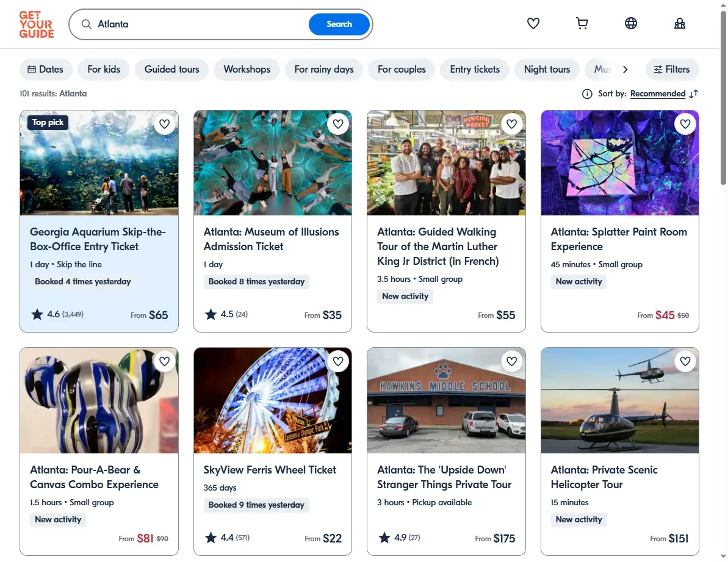Open the wishlist heart in header
The image size is (728, 562).
tap(533, 23)
